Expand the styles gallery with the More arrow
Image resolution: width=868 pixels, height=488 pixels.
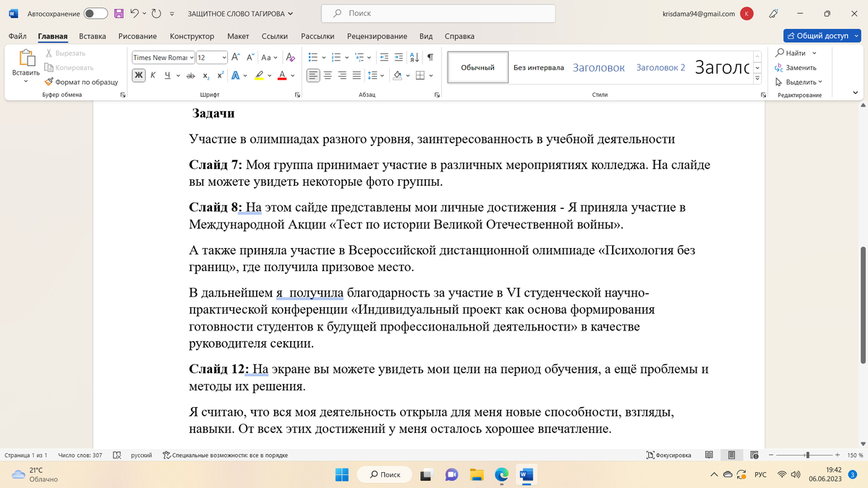(x=757, y=78)
